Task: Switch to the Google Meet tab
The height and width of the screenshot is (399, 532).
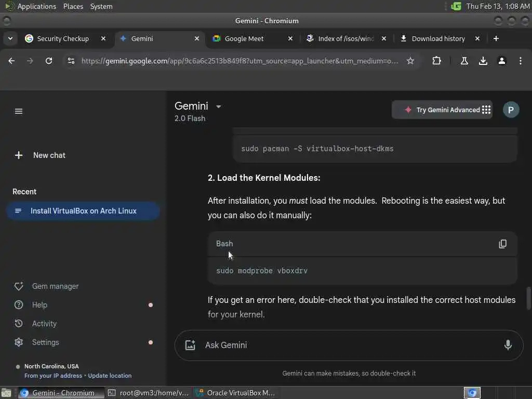Action: tap(244, 38)
